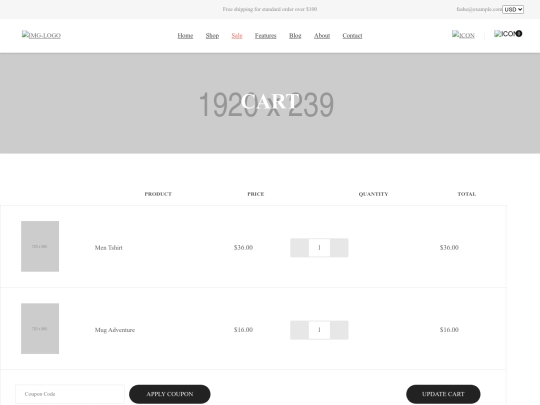The height and width of the screenshot is (405, 540).
Task: Click the Mug Adventure product thumbnail
Action: [x=40, y=329]
